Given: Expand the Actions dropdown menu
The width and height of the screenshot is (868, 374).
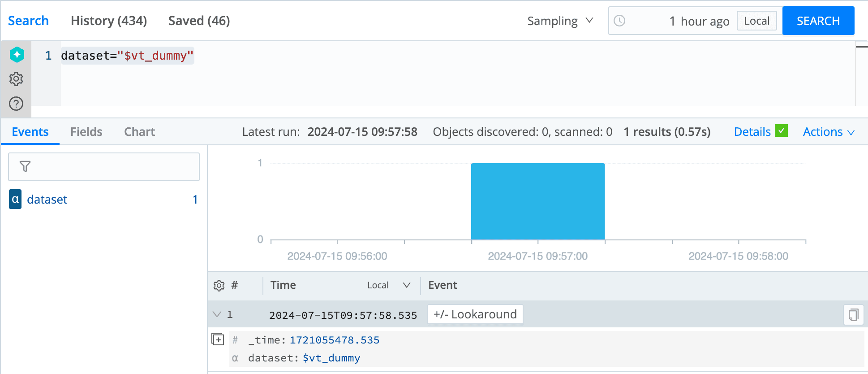Looking at the screenshot, I should pyautogui.click(x=829, y=132).
